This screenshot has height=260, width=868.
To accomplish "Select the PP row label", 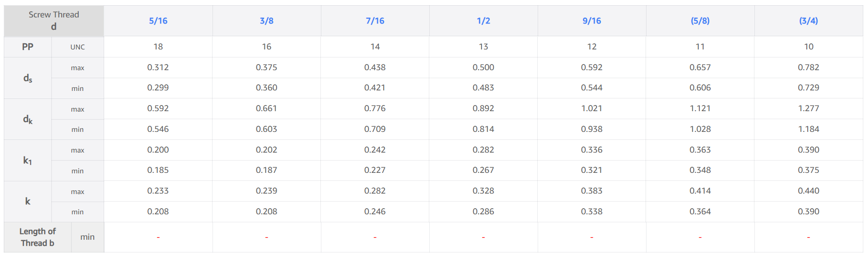I will click(x=28, y=47).
